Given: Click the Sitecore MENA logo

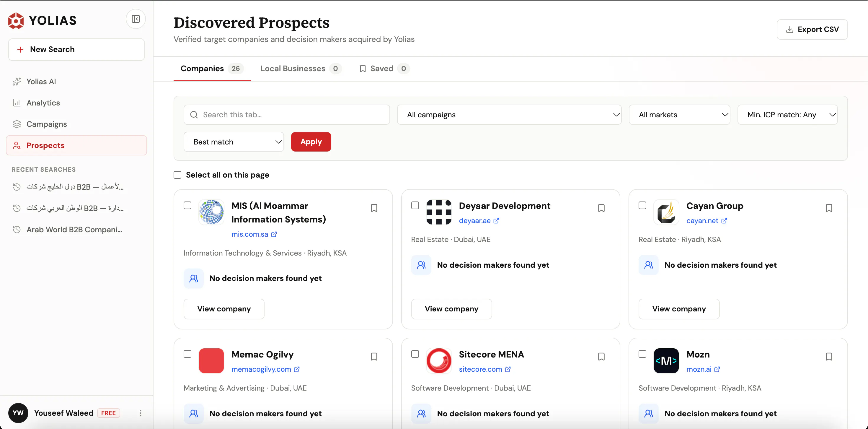Looking at the screenshot, I should 439,360.
